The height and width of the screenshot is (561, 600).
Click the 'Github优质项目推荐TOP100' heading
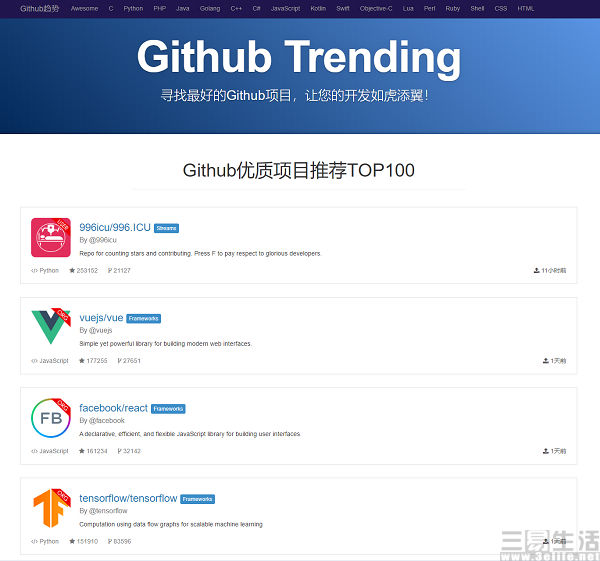coord(298,170)
